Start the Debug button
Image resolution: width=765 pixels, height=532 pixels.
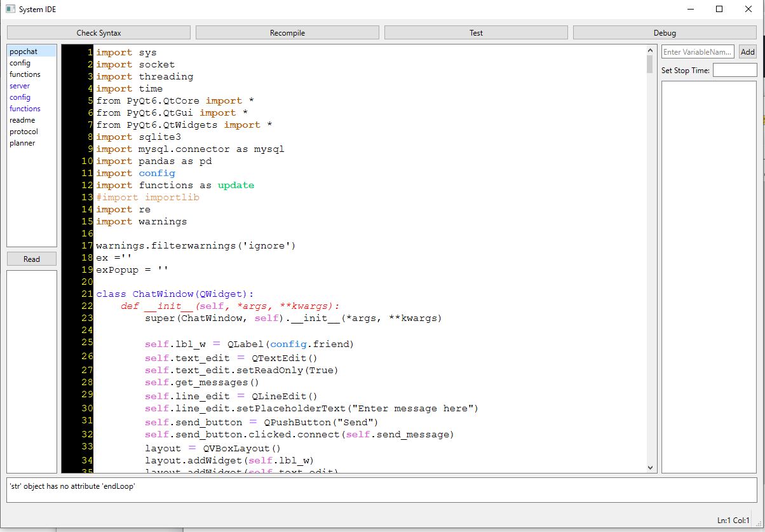coord(665,32)
